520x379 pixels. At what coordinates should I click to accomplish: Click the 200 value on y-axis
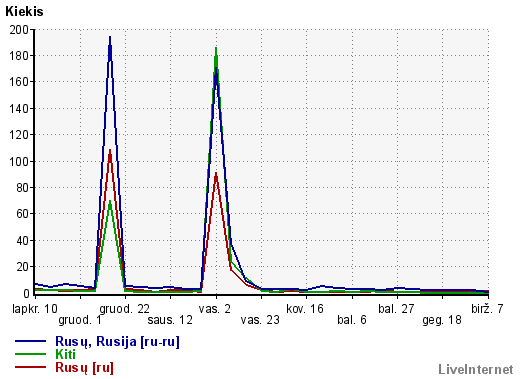pyautogui.click(x=19, y=30)
